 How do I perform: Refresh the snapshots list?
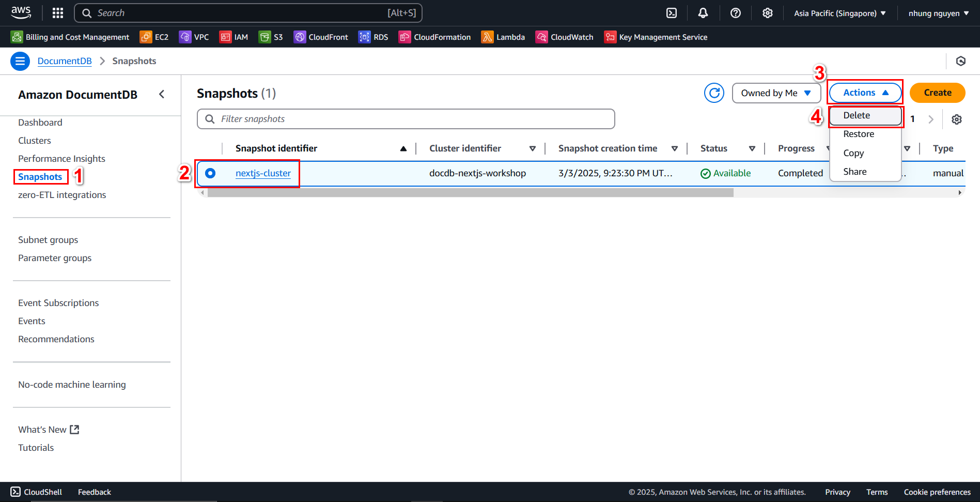click(714, 93)
